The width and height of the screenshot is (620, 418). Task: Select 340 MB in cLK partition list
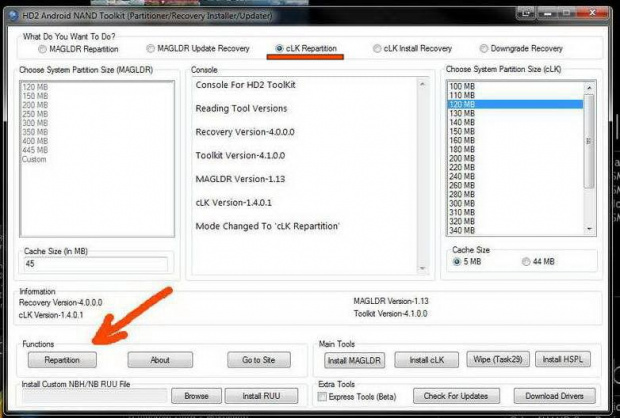(515, 231)
